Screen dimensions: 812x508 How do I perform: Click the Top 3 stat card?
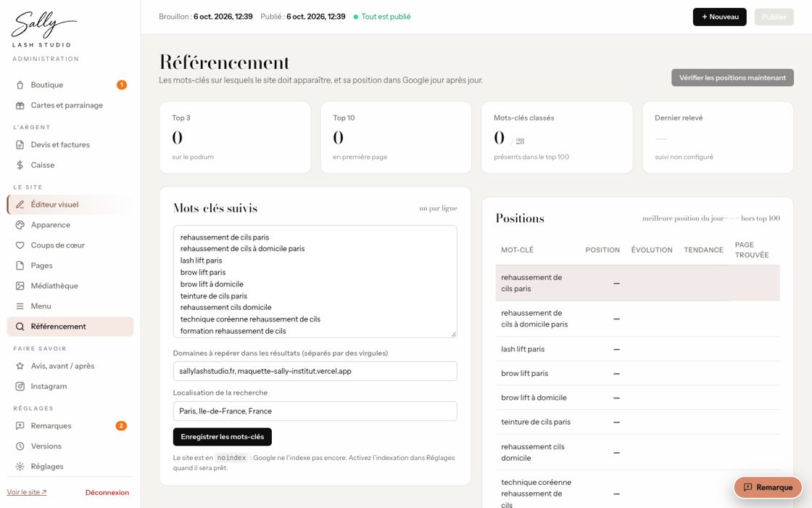pyautogui.click(x=235, y=137)
